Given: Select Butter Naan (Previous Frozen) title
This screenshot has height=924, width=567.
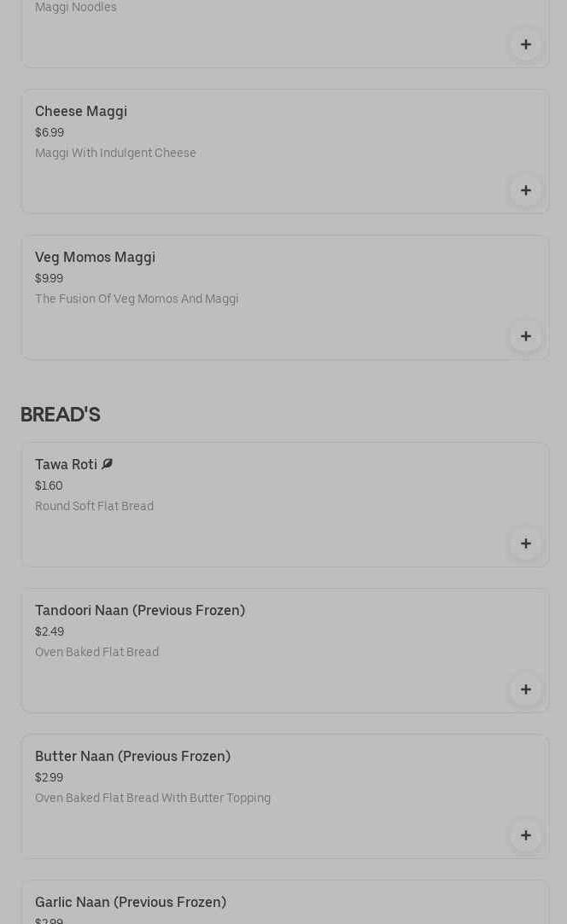Looking at the screenshot, I should [132, 757].
